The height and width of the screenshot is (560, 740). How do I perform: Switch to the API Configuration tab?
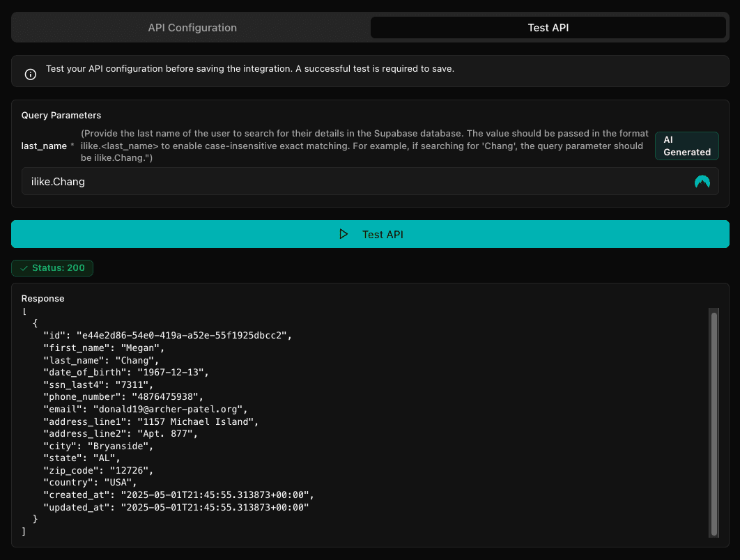[192, 27]
